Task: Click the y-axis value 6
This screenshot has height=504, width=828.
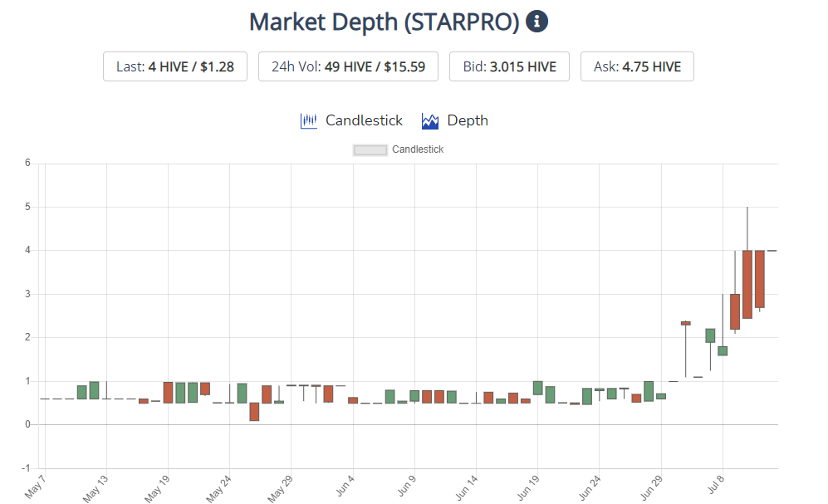Action: [x=27, y=163]
